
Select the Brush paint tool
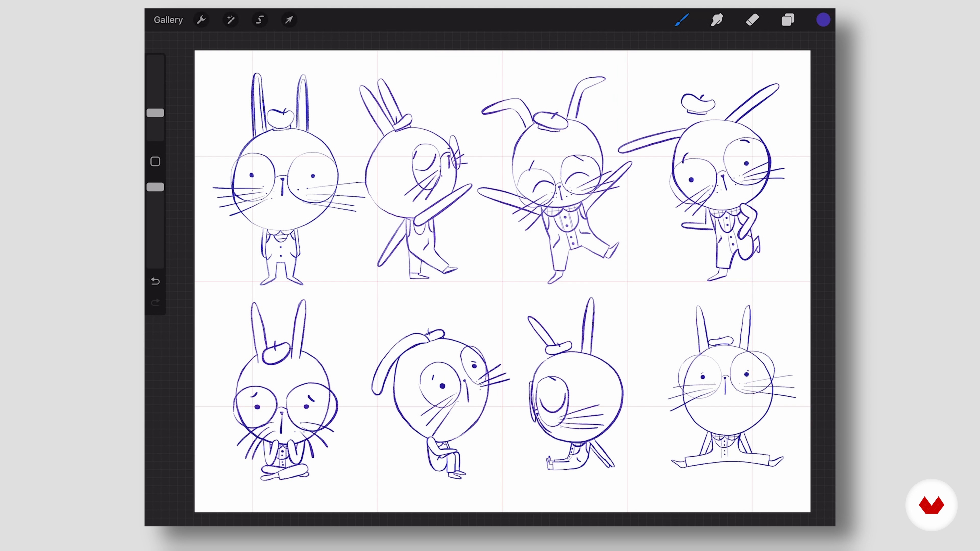coord(681,20)
